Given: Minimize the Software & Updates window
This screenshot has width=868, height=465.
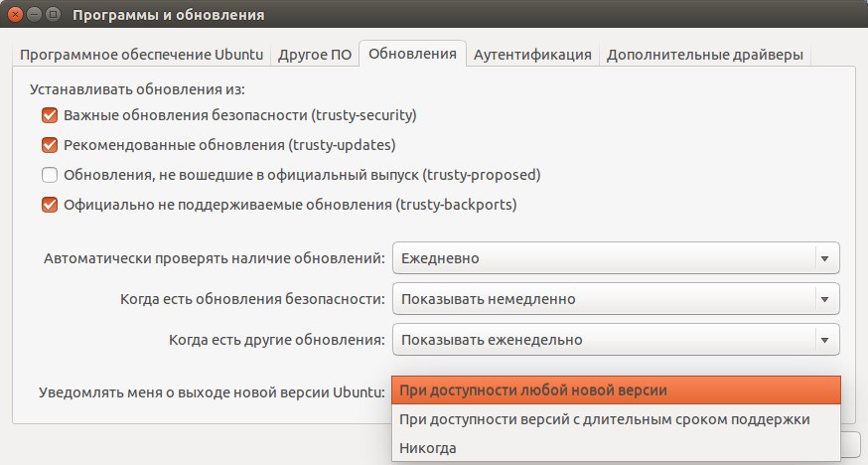Looking at the screenshot, I should pyautogui.click(x=34, y=17).
